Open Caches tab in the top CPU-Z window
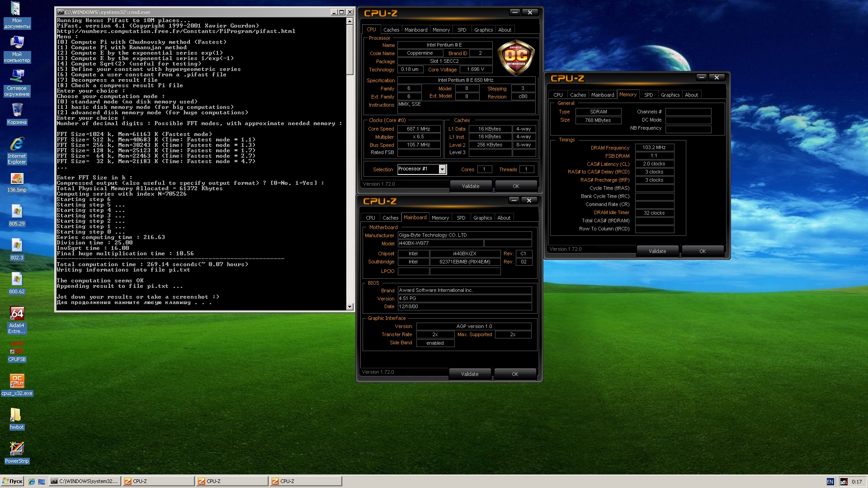The image size is (868, 488). pyautogui.click(x=391, y=30)
